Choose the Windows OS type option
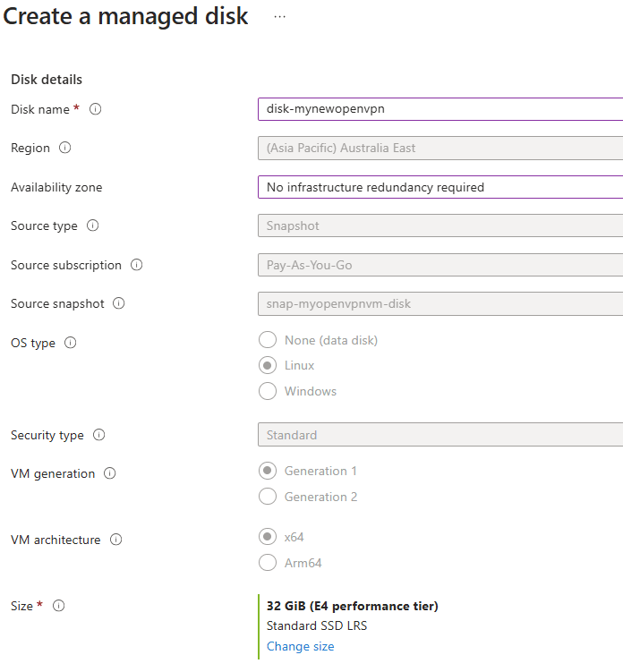The width and height of the screenshot is (623, 672). point(267,391)
